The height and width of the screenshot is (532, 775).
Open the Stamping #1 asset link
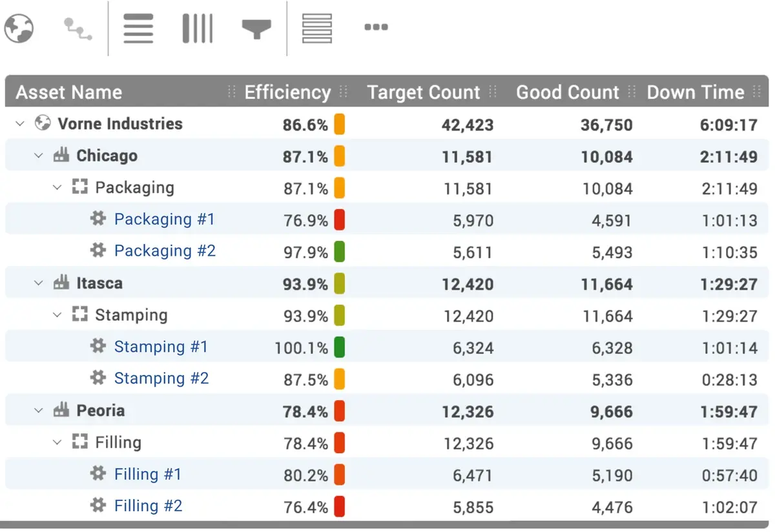161,347
